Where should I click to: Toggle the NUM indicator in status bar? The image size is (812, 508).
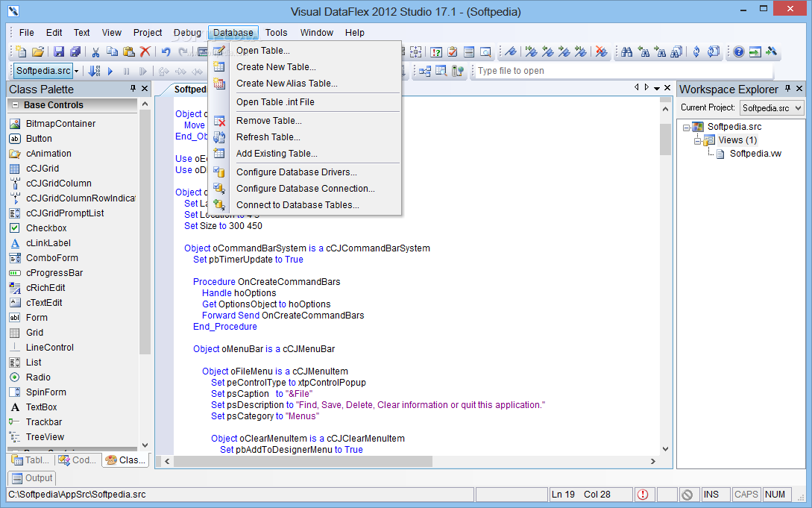tap(775, 495)
